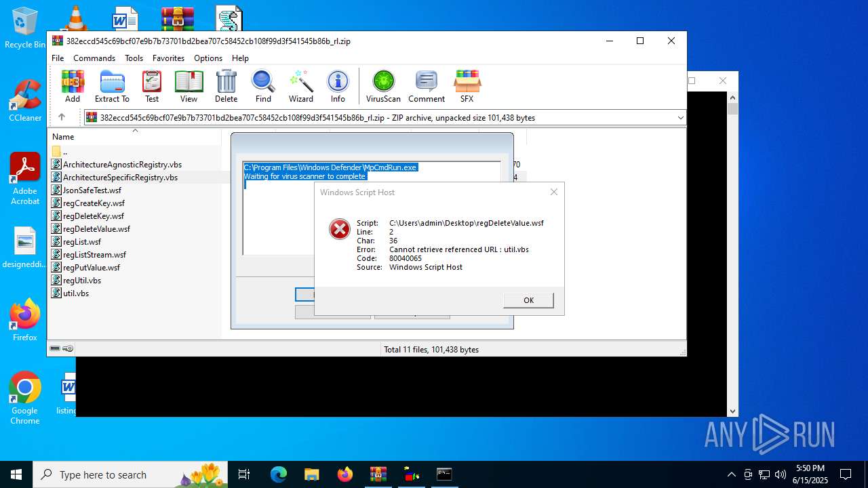Click the Add toolbar icon
The height and width of the screenshot is (488, 868).
click(x=73, y=86)
